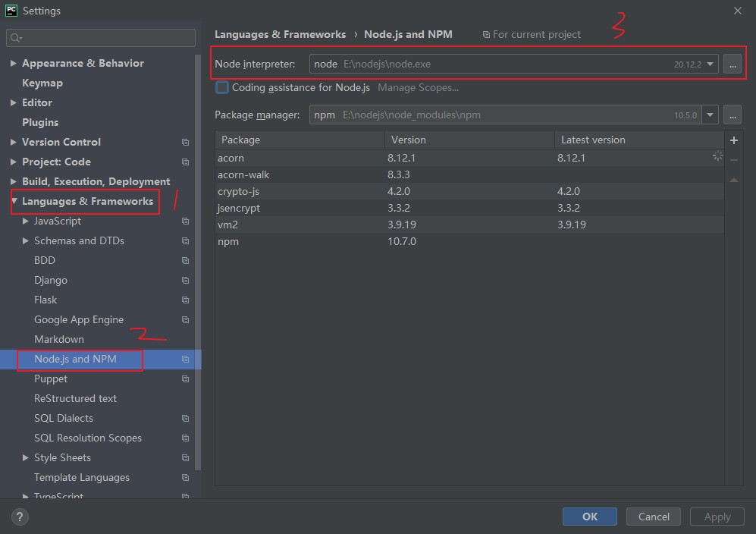Click project-level icon beside Version Control
Image resolution: width=756 pixels, height=534 pixels.
(x=185, y=143)
